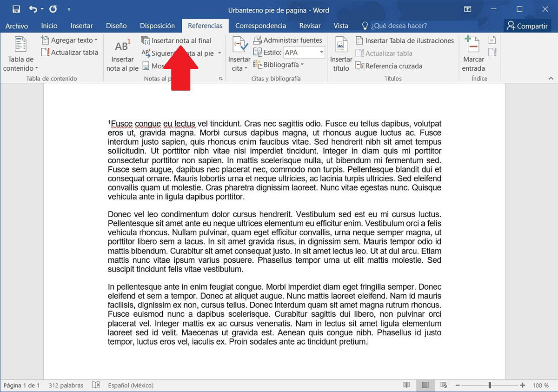The image size is (558, 392).
Task: Open the Archivo menu
Action: pyautogui.click(x=17, y=26)
